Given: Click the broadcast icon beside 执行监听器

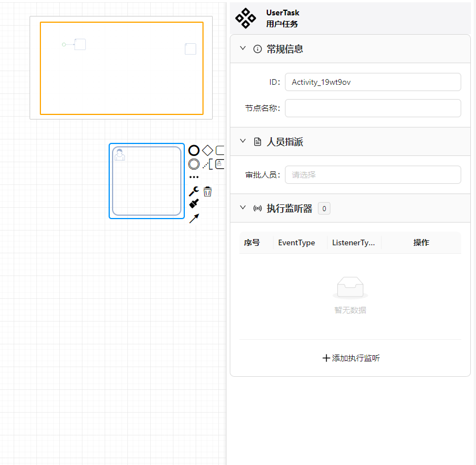Looking at the screenshot, I should click(258, 208).
